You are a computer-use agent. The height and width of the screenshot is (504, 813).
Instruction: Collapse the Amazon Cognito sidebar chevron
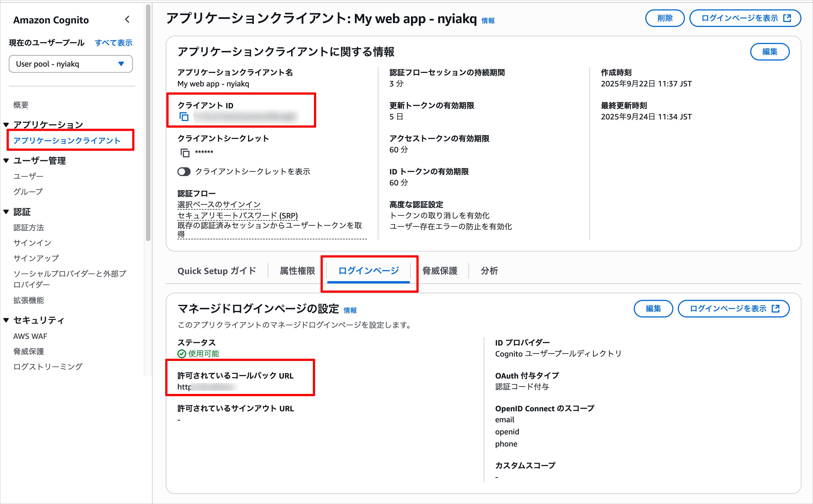(127, 19)
